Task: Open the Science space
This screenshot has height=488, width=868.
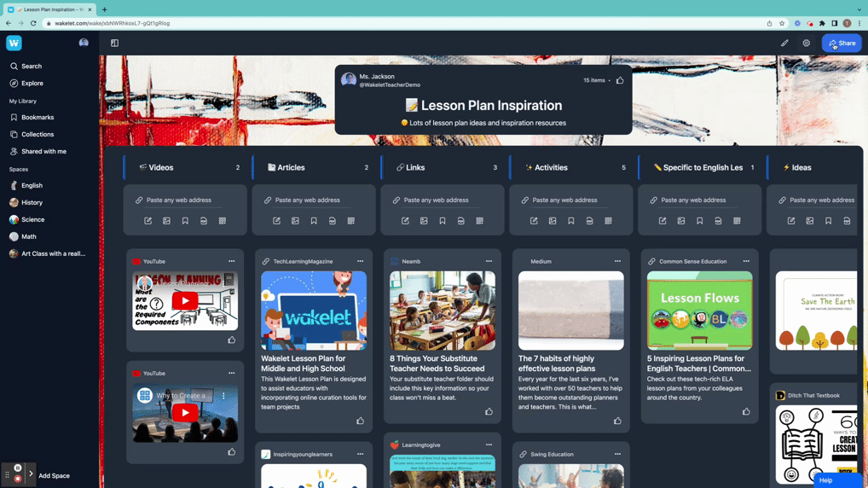Action: point(27,219)
